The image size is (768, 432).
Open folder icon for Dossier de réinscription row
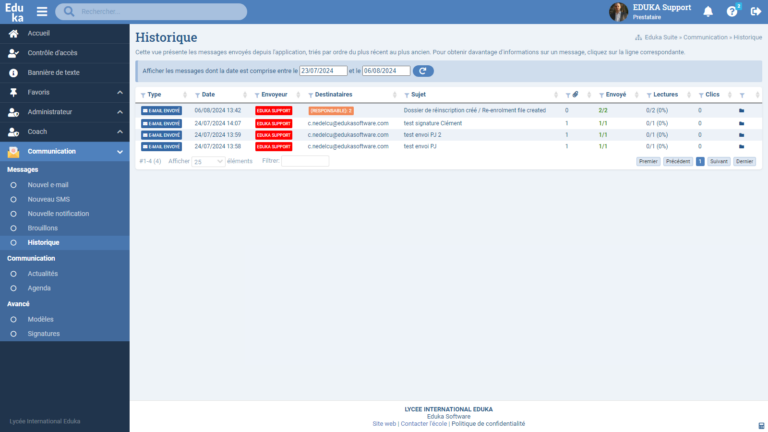742,110
